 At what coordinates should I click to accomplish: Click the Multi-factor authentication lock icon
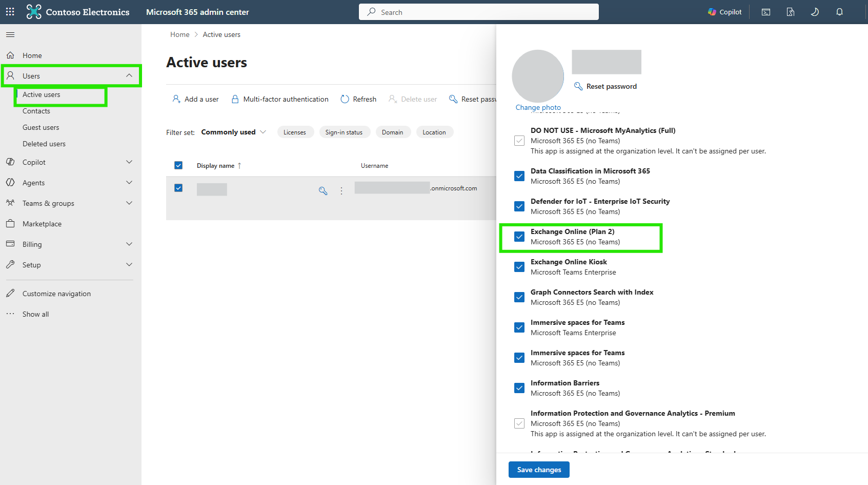pyautogui.click(x=235, y=99)
